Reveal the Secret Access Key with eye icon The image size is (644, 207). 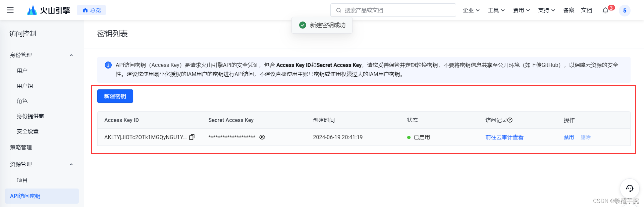pyautogui.click(x=262, y=137)
